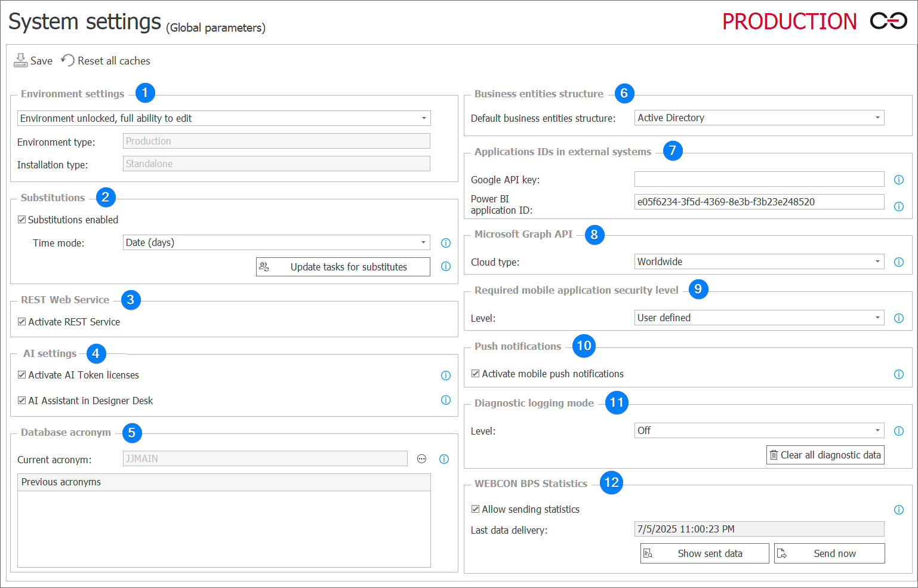Click info icon for mobile push notifications

click(x=898, y=374)
